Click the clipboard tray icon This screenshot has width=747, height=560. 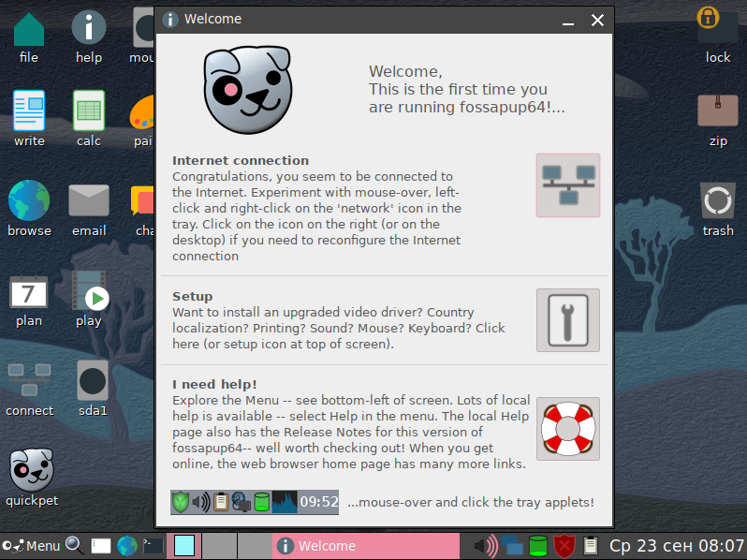point(591,546)
